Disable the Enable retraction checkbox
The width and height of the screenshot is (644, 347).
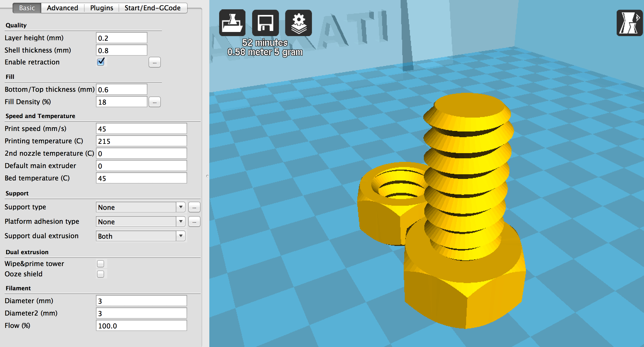[101, 62]
